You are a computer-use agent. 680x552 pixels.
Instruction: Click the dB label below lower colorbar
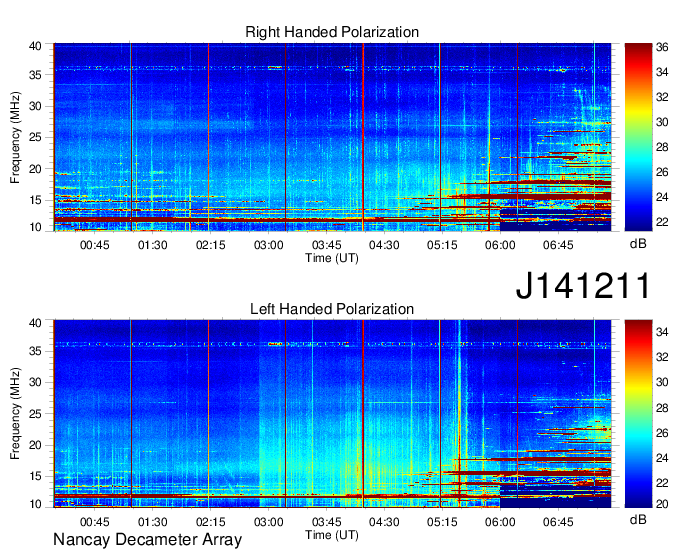(638, 519)
